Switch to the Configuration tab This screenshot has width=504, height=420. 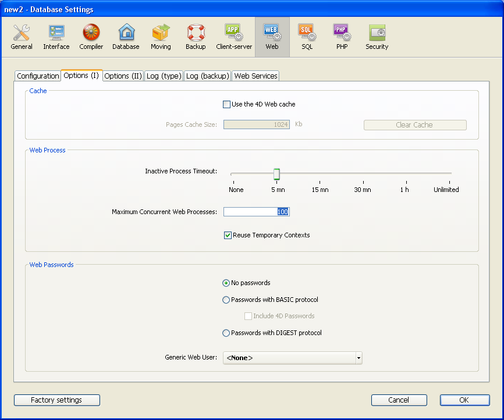(x=38, y=76)
